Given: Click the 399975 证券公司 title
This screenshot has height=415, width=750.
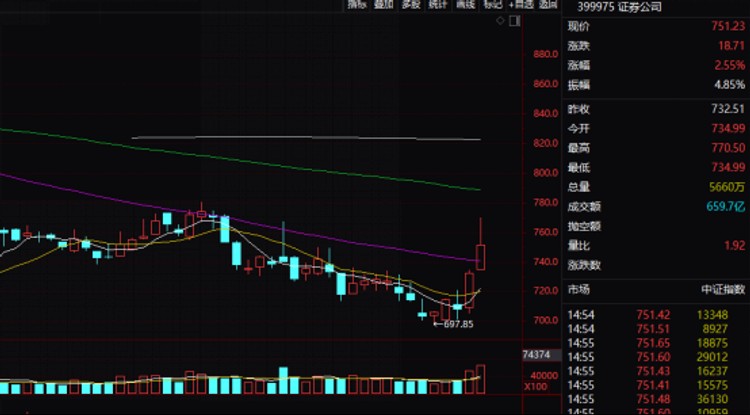Looking at the screenshot, I should 619,7.
